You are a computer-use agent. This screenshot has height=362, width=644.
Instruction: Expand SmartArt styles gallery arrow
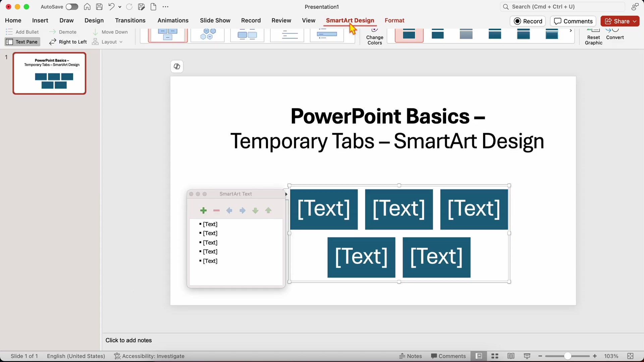tap(571, 31)
